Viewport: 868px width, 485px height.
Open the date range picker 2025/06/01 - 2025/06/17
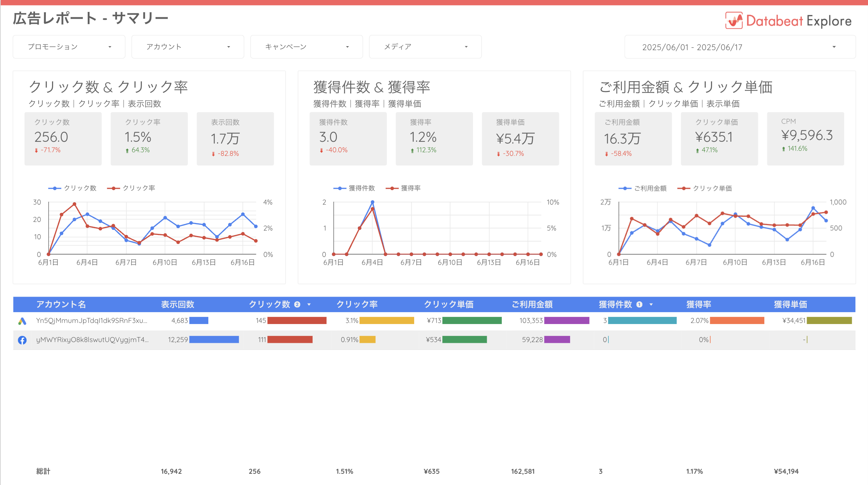point(740,47)
